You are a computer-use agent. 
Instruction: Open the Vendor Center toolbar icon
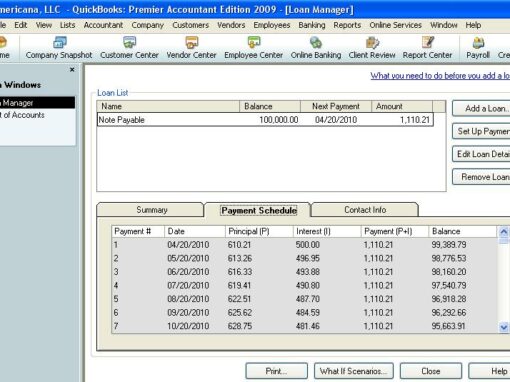191,48
